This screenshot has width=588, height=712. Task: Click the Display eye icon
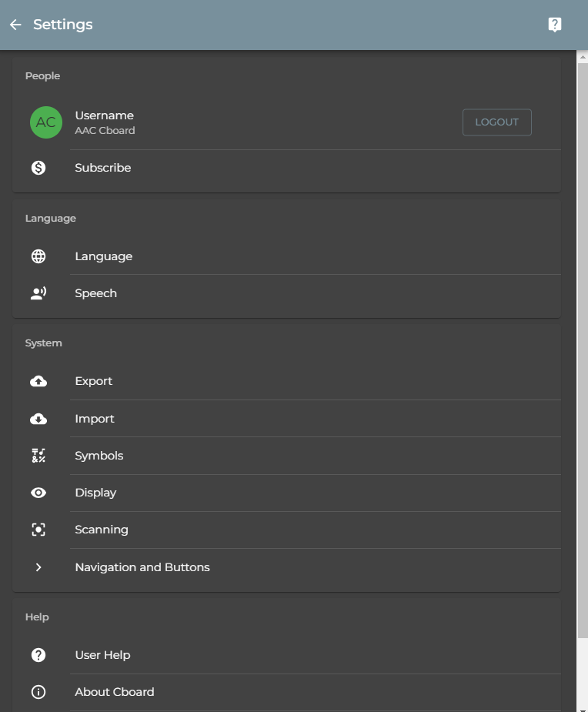(x=38, y=492)
